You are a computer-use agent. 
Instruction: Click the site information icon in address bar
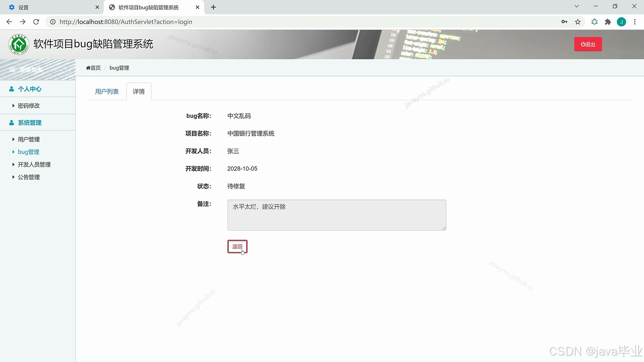[53, 22]
